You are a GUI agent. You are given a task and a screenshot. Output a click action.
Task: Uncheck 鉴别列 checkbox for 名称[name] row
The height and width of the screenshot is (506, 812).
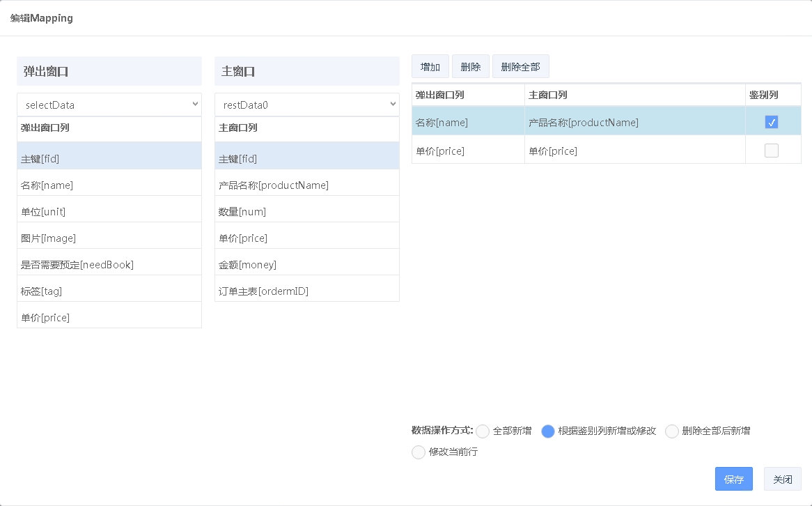click(x=771, y=123)
